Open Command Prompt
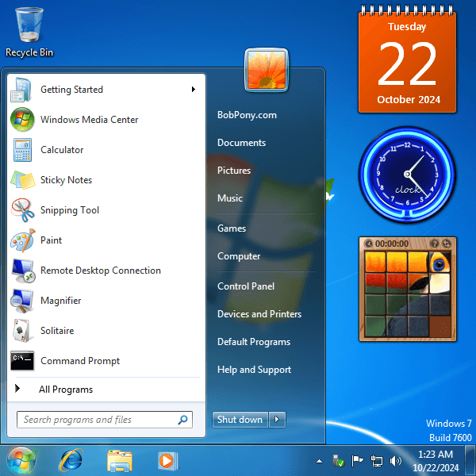476x476 pixels. coord(79,361)
